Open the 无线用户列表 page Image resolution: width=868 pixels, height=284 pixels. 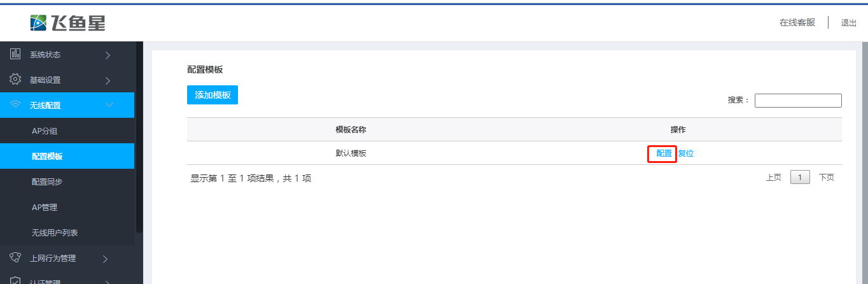coord(55,233)
